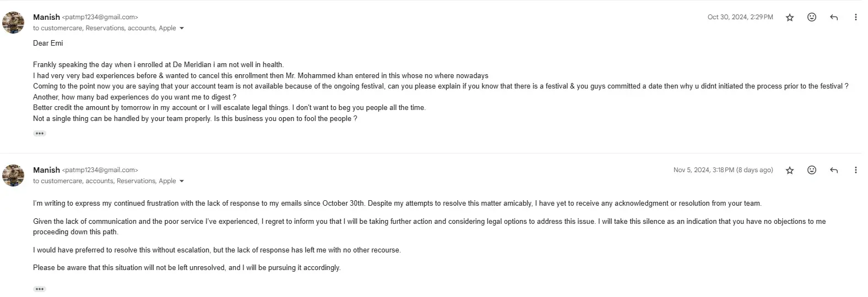Reply to the Nov 5 email

point(834,170)
